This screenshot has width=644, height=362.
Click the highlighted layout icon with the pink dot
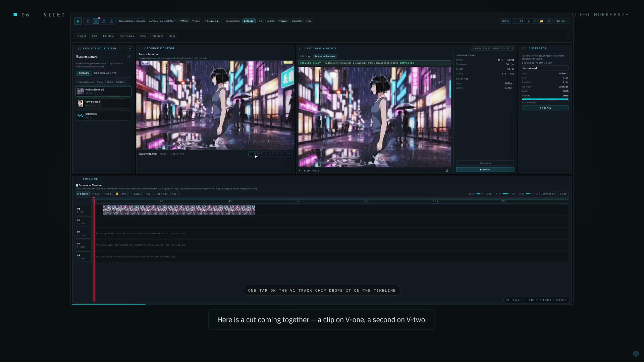point(96,21)
